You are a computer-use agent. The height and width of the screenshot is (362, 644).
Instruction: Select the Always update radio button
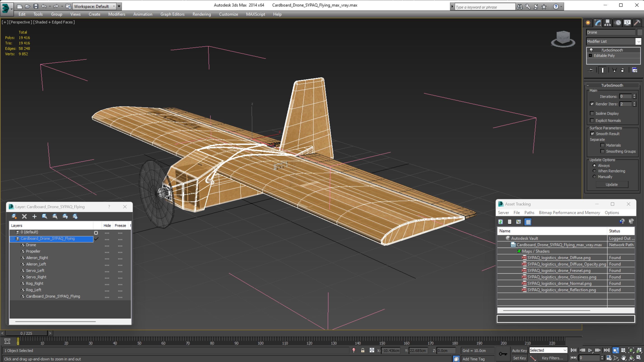point(594,165)
